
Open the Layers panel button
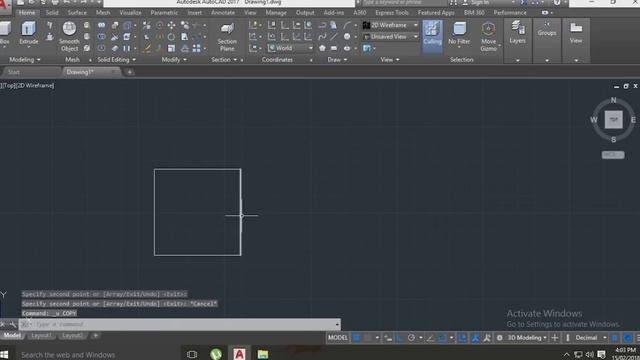click(x=517, y=33)
